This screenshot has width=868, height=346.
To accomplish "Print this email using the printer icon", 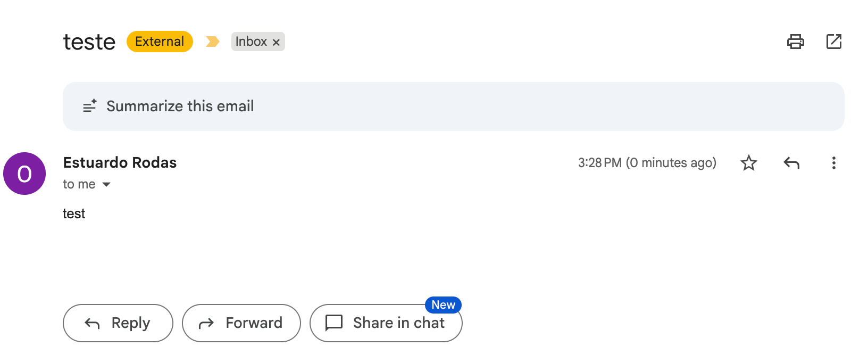I will [795, 42].
